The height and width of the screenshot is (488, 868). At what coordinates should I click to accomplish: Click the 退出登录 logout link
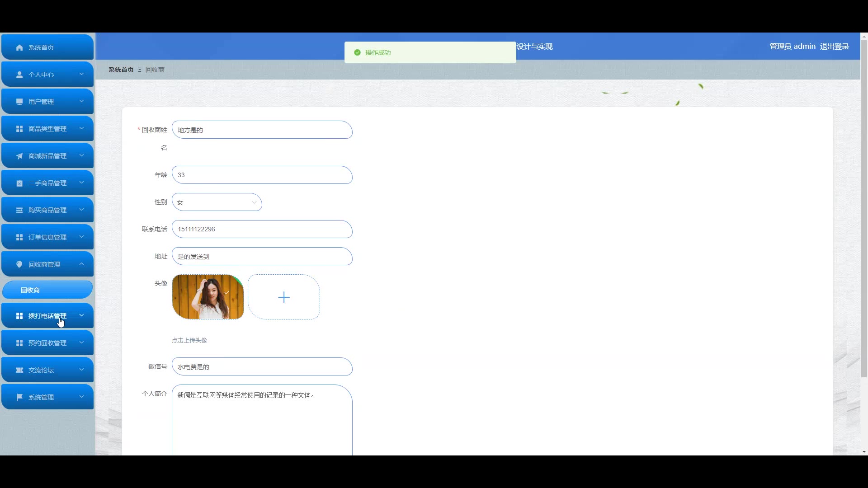pos(834,46)
